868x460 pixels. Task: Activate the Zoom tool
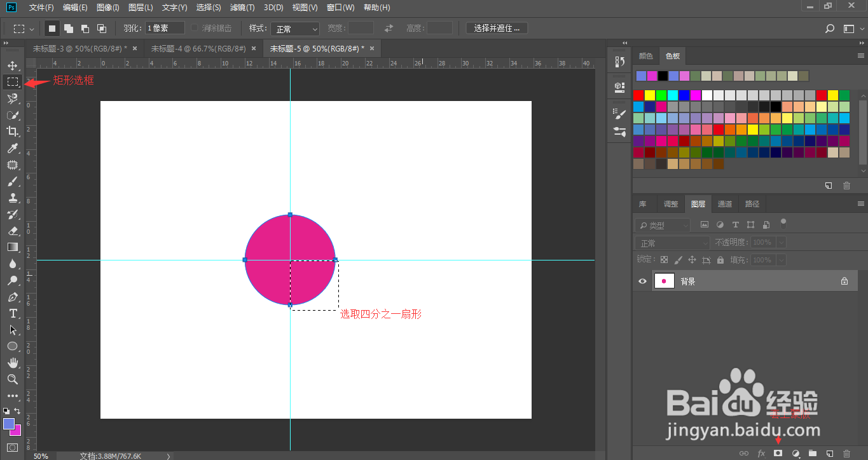point(12,379)
